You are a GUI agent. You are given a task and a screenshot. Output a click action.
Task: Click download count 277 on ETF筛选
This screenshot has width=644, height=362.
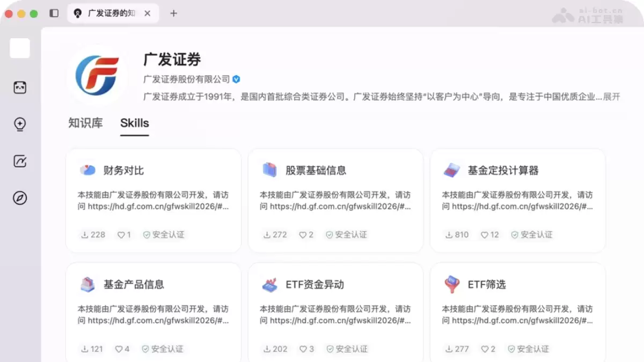pyautogui.click(x=457, y=349)
